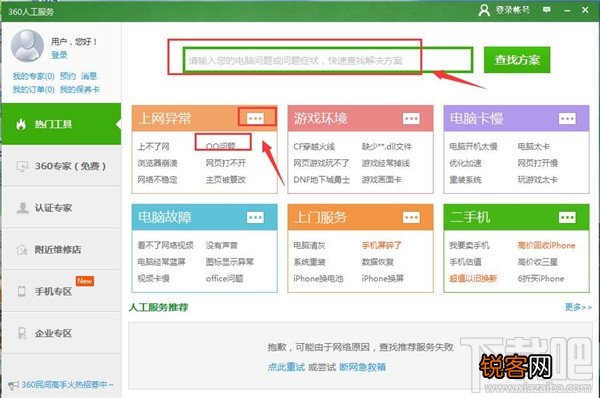This screenshot has height=398, width=600.
Task: Select 我要卖手机 entry
Action: 470,245
